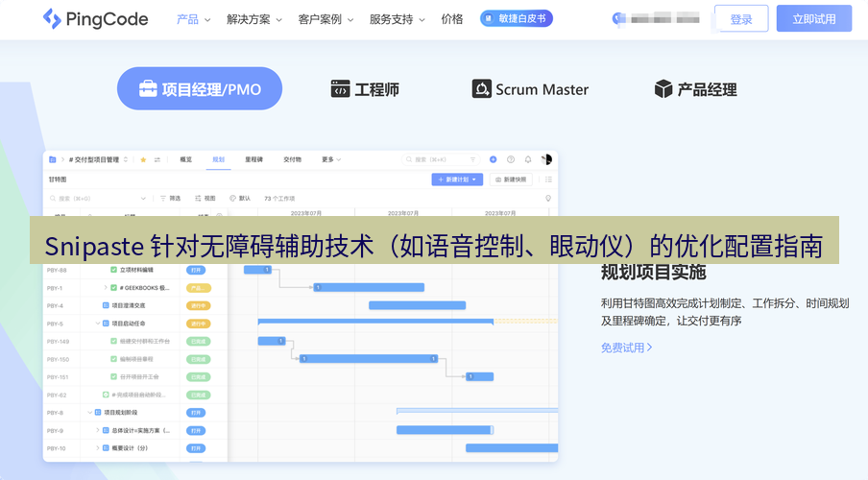Click the 立即试用 button
Image resolution: width=868 pixels, height=480 pixels.
pyautogui.click(x=814, y=19)
